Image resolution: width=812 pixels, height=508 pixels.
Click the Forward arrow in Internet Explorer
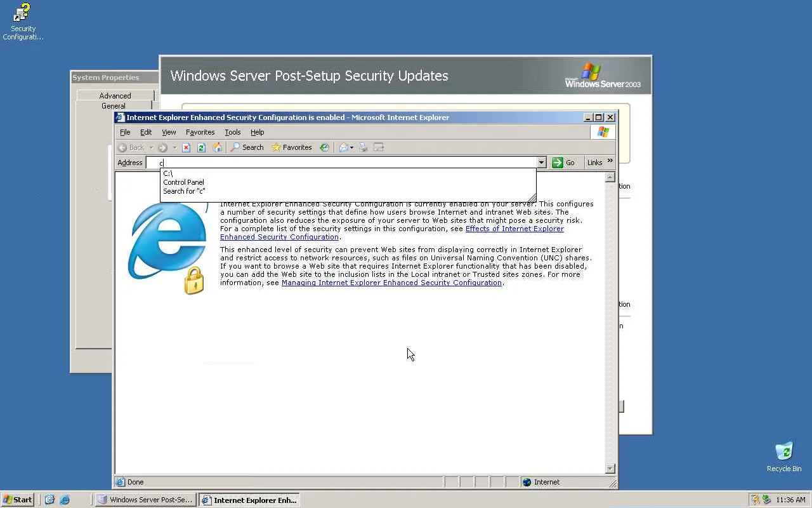[163, 147]
